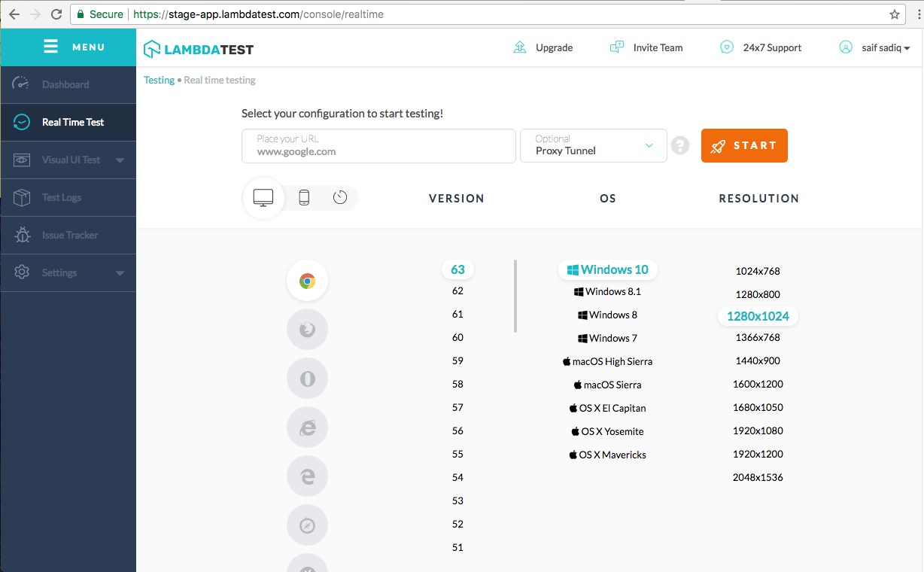Select OS X El Capitan

[x=607, y=409]
